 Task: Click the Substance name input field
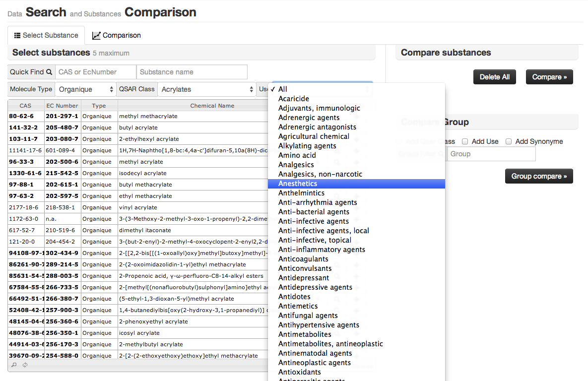coord(192,72)
